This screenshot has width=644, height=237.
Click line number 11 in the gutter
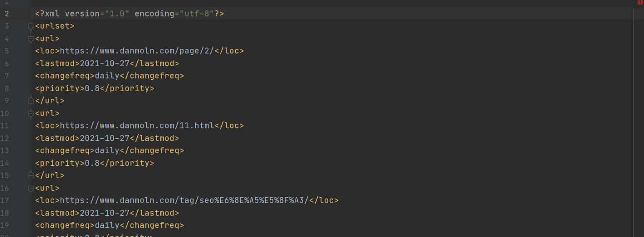coord(5,126)
